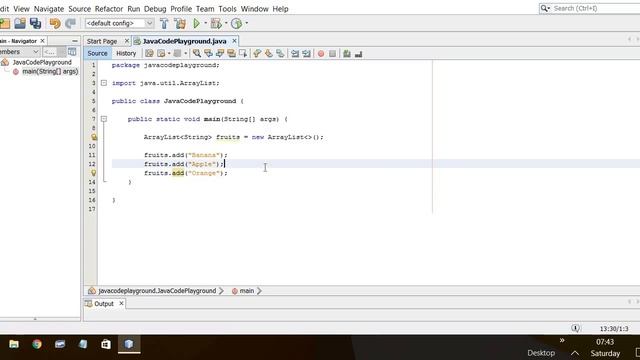The width and height of the screenshot is (640, 360).
Task: Click javacodeplayground.JavaCodePlayground breadcrumb
Action: 157,291
